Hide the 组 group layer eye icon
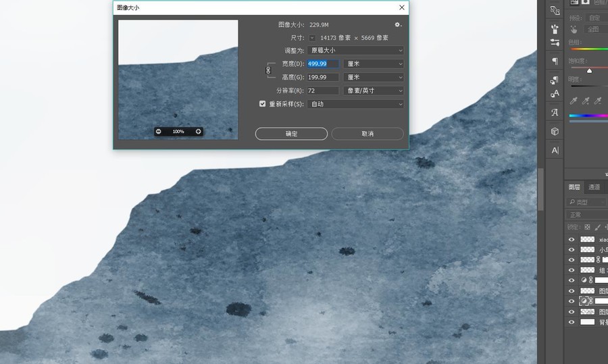 click(571, 270)
